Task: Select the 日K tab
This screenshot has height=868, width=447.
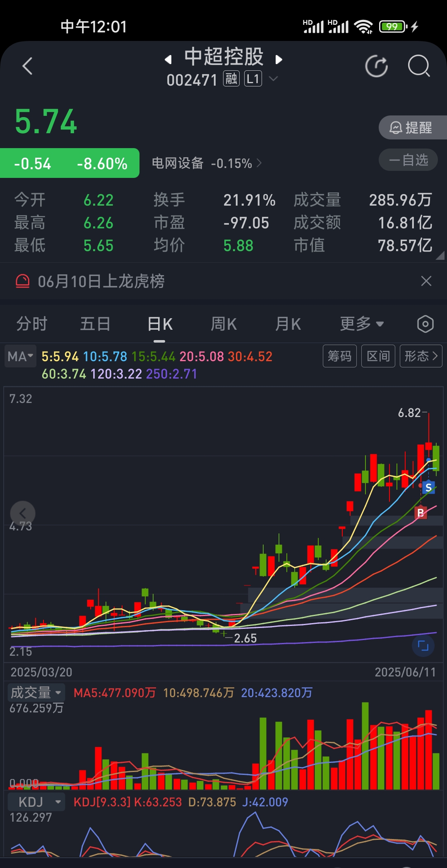Action: coord(160,324)
